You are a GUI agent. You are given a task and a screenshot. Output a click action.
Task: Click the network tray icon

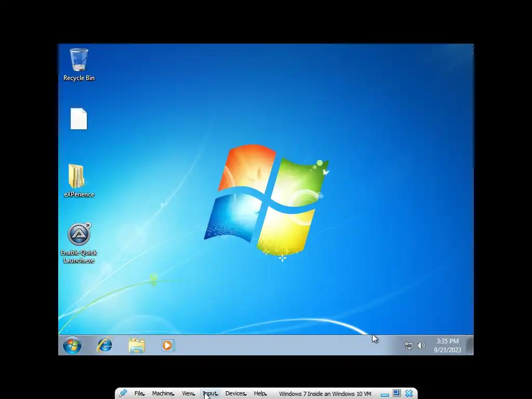[409, 345]
